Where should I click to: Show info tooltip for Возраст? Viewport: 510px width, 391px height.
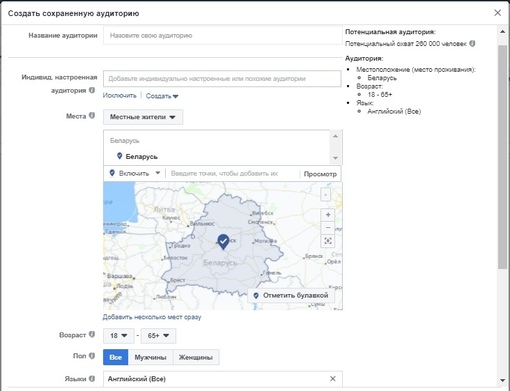tap(92, 334)
